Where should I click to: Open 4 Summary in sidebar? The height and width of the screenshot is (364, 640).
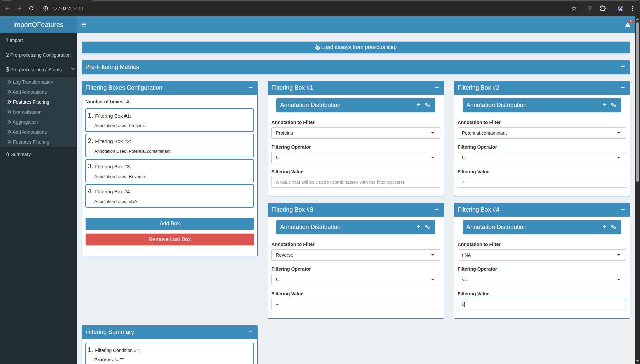pyautogui.click(x=38, y=154)
